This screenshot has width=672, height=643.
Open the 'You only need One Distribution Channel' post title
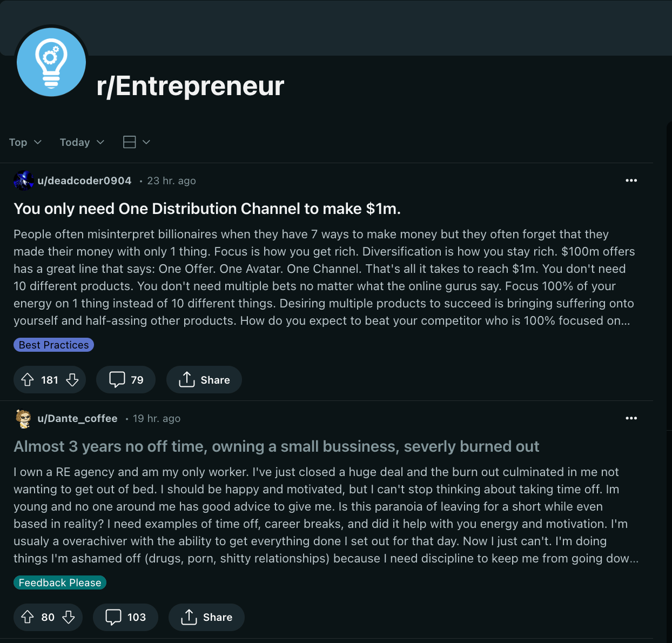[x=207, y=209]
